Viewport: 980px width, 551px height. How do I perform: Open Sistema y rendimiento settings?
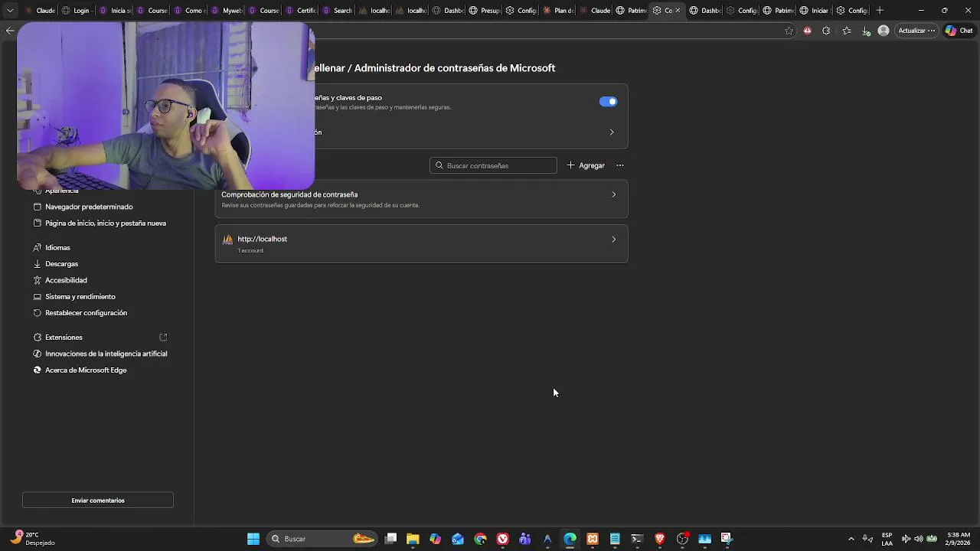(80, 297)
